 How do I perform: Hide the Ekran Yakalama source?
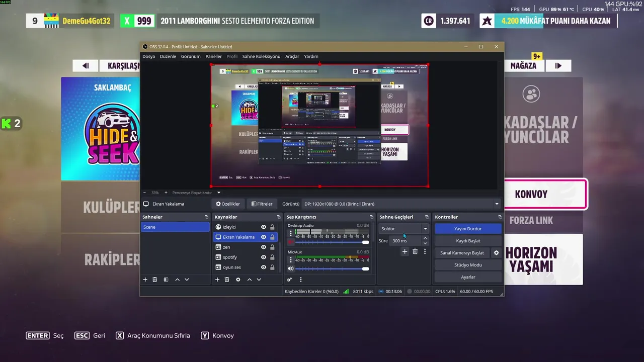(263, 237)
